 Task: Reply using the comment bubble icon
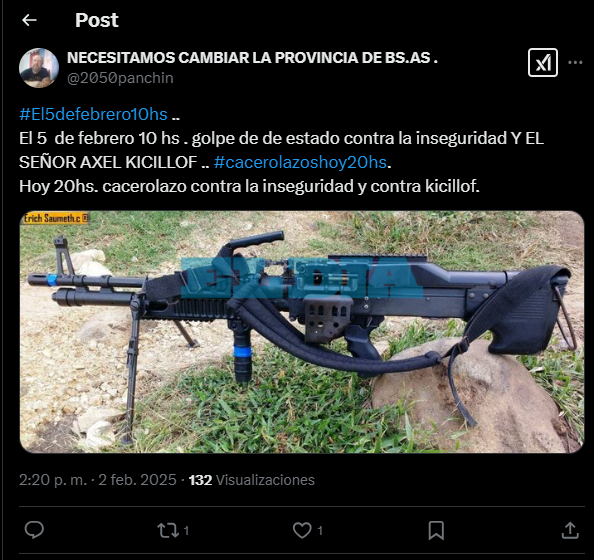tap(34, 530)
